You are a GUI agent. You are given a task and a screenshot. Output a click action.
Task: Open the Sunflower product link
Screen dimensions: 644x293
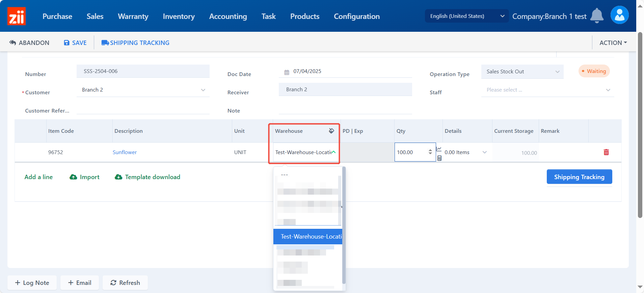tap(125, 152)
